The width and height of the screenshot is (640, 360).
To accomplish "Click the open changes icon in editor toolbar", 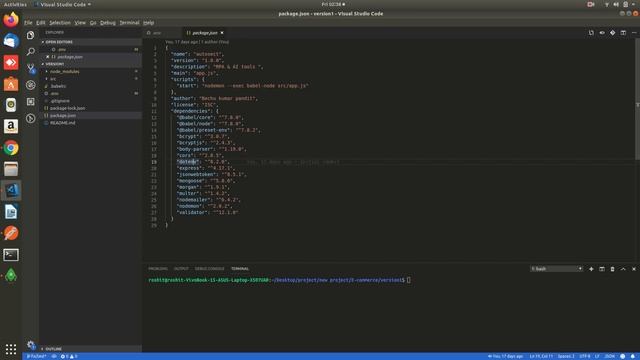I will point(591,33).
